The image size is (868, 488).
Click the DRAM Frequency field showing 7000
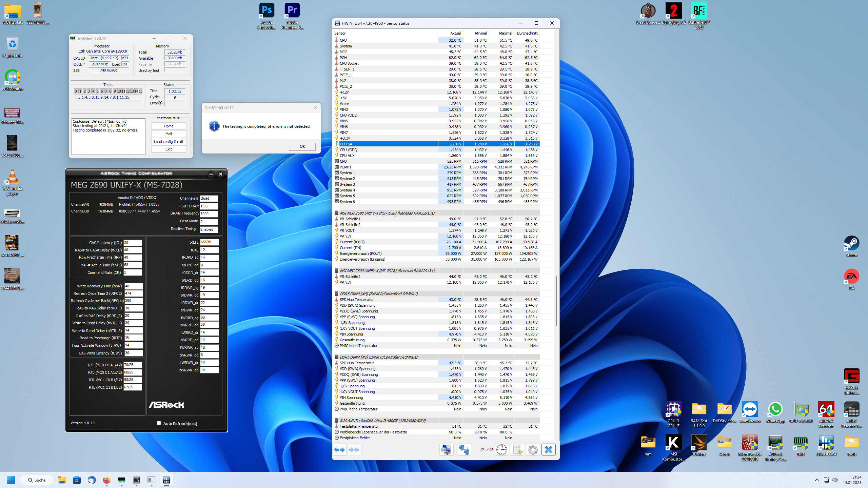click(209, 214)
